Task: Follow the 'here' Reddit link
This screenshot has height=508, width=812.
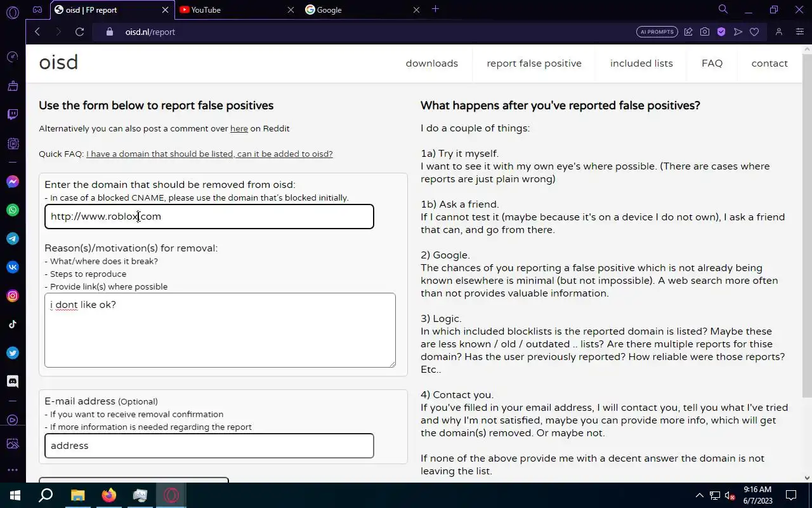Action: (239, 128)
